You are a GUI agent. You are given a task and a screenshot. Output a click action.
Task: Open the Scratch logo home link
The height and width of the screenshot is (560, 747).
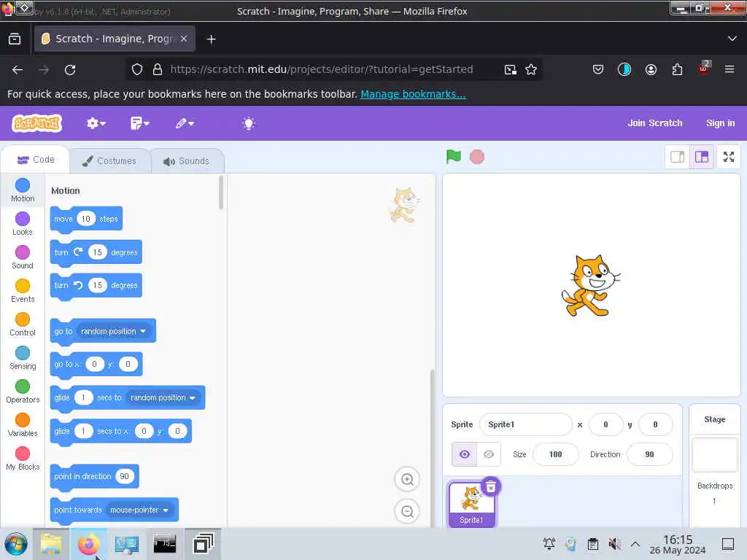coord(36,123)
